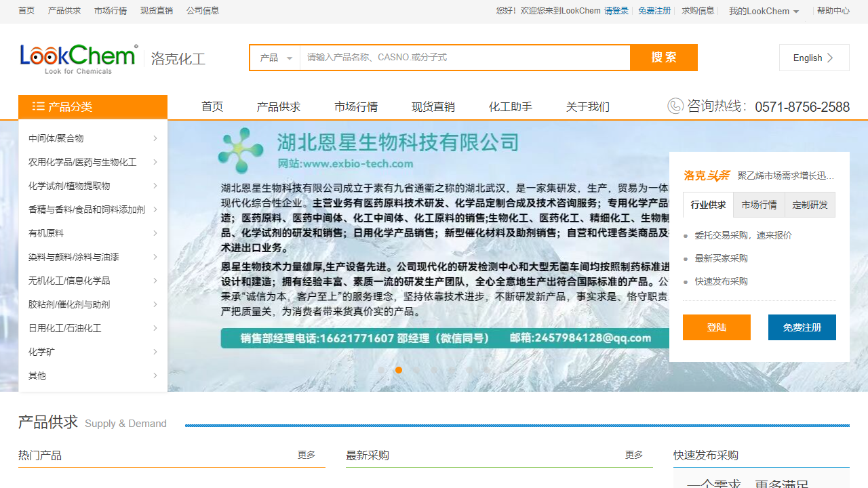The image size is (868, 488).
Task: Expand 化学矿 category chevron
Action: point(155,352)
